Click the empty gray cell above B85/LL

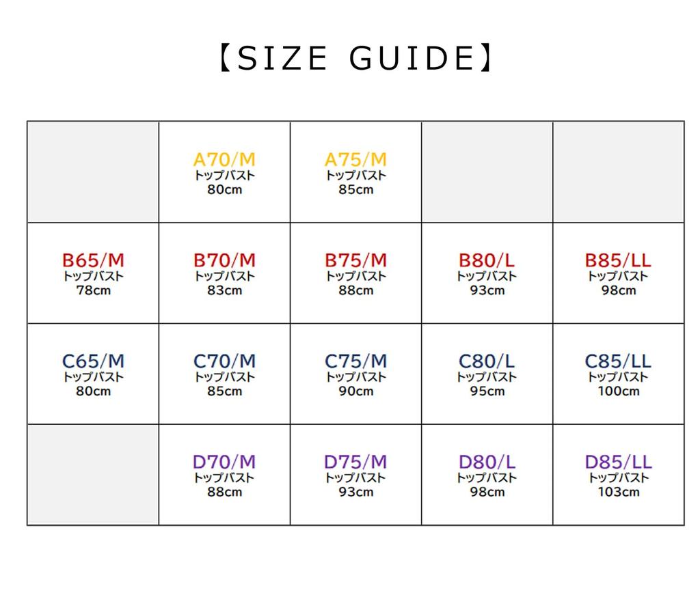pos(618,172)
